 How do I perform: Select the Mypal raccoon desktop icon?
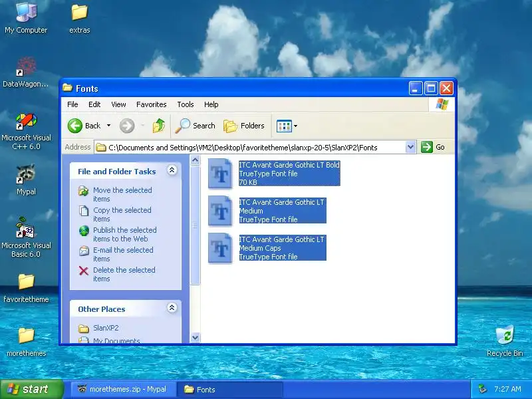26,179
